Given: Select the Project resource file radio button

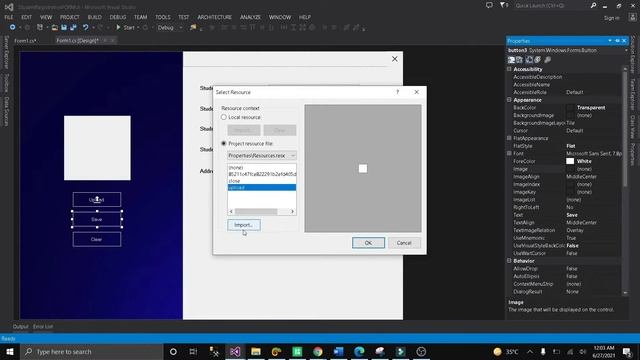Looking at the screenshot, I should pyautogui.click(x=224, y=144).
